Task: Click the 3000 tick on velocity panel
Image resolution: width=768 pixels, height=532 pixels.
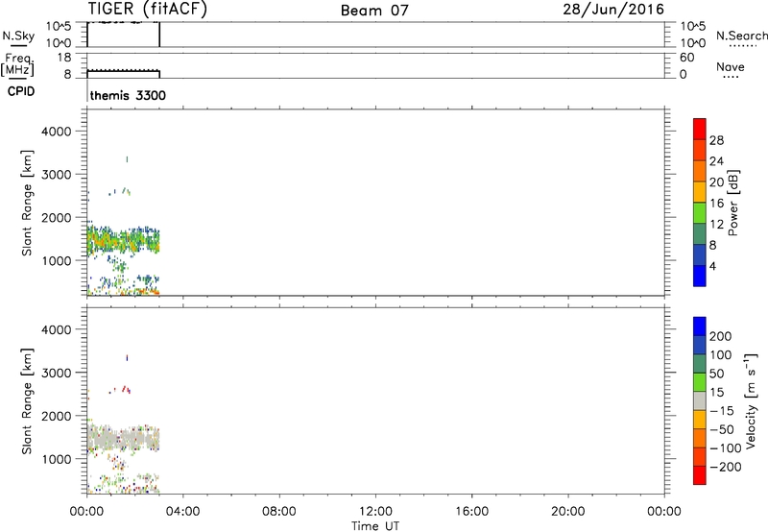Action: pos(57,373)
